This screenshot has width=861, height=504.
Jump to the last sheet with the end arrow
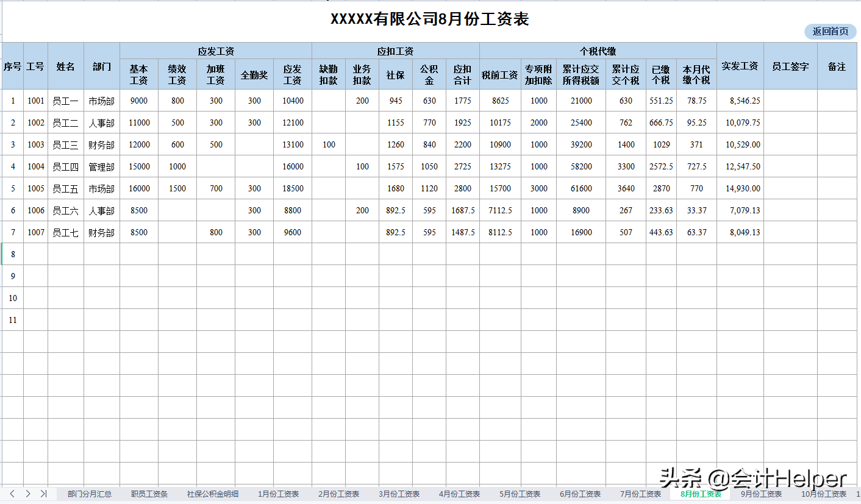point(44,494)
